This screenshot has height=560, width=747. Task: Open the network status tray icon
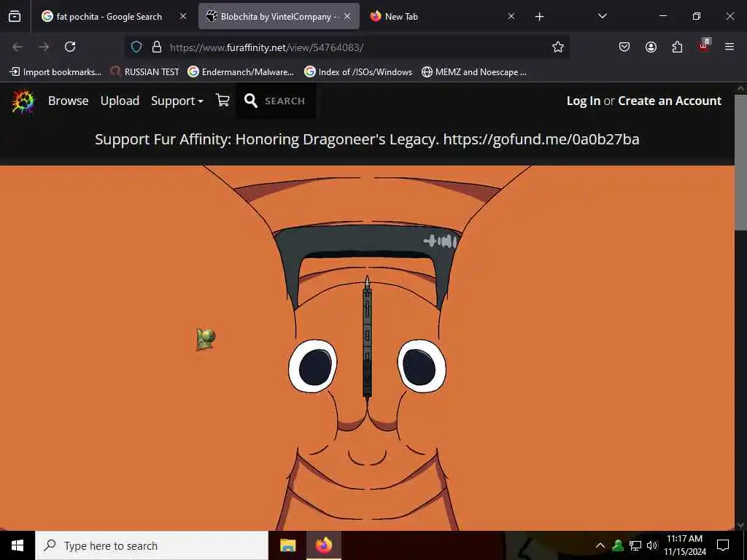pyautogui.click(x=635, y=545)
